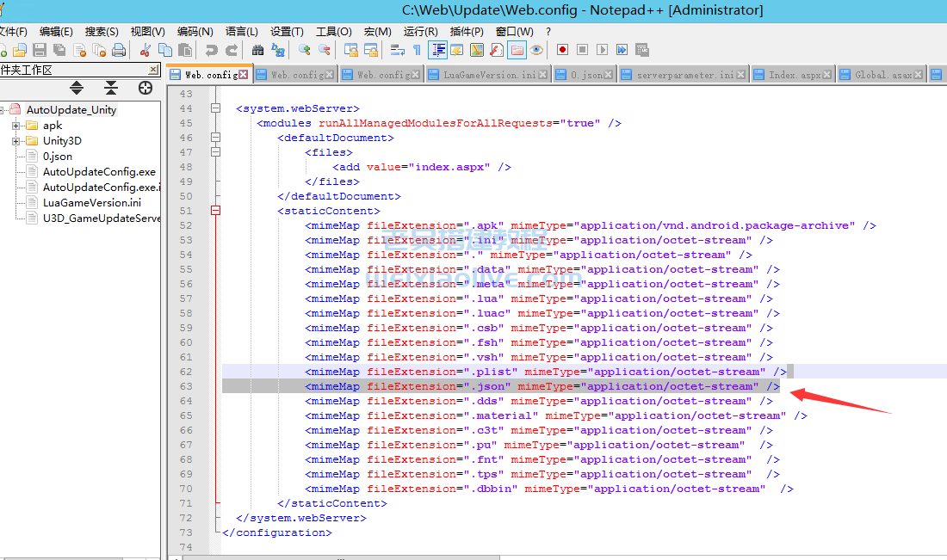The width and height of the screenshot is (947, 560).
Task: Click the locate current file target icon
Action: (145, 88)
